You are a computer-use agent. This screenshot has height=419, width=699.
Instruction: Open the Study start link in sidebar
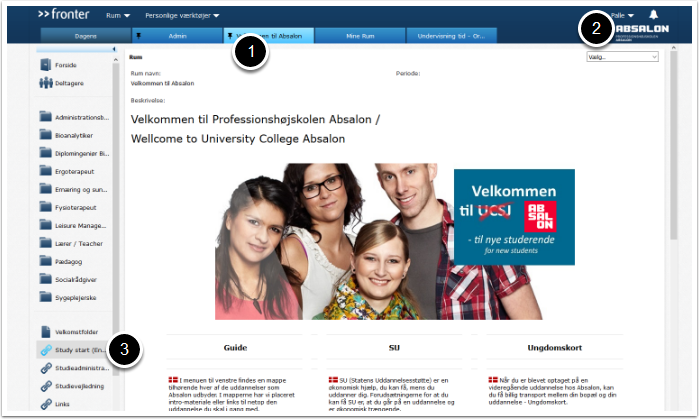(x=72, y=350)
